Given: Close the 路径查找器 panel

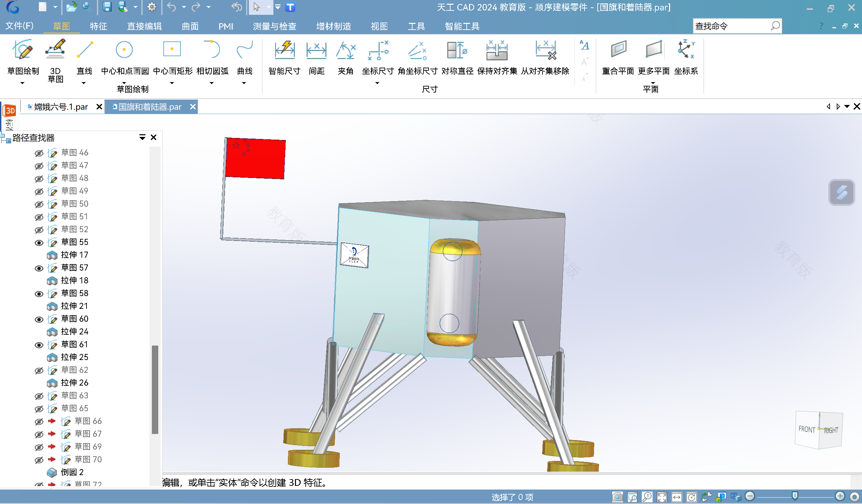Looking at the screenshot, I should [154, 137].
